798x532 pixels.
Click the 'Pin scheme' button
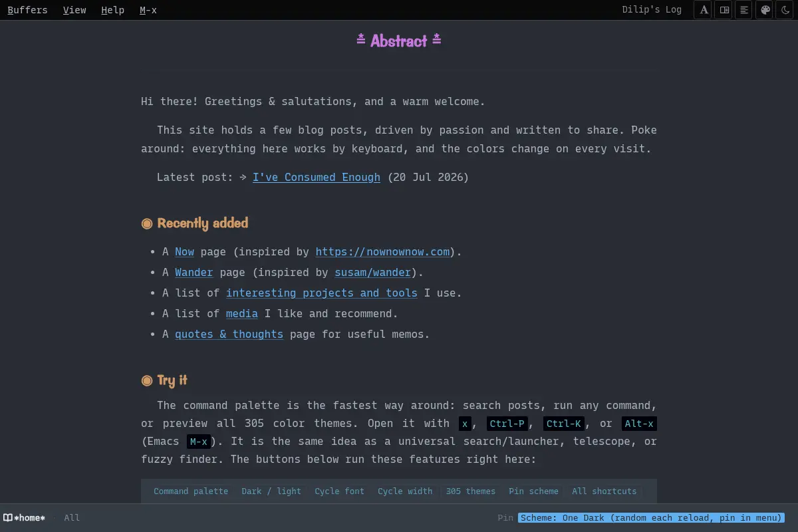tap(534, 491)
